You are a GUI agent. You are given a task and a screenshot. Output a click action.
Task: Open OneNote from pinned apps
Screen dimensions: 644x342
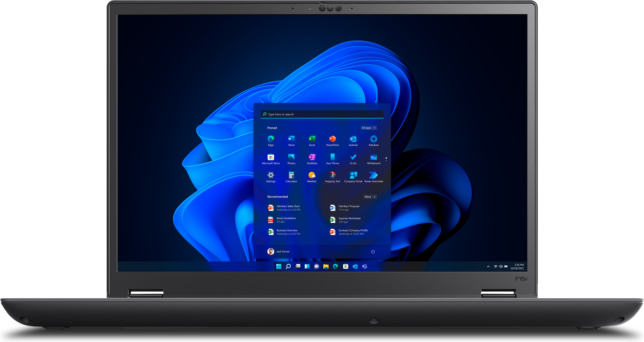tap(312, 158)
